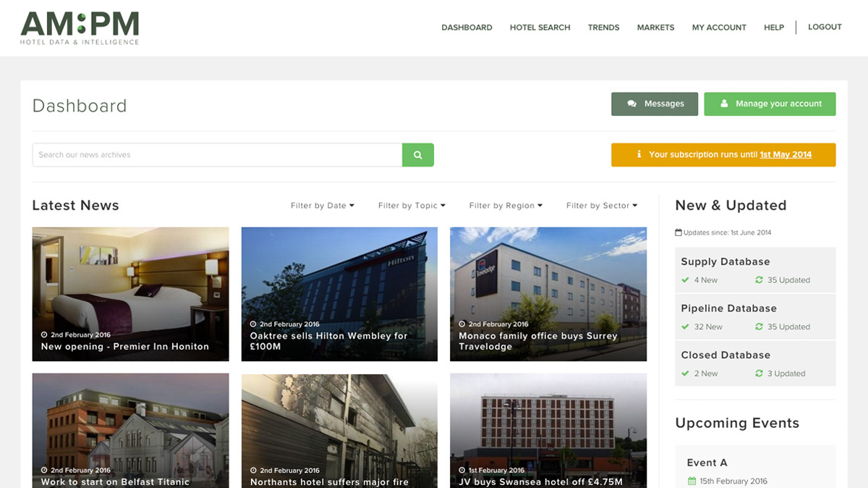Click the info icon on subscription banner
This screenshot has height=488, width=868.
click(x=639, y=154)
